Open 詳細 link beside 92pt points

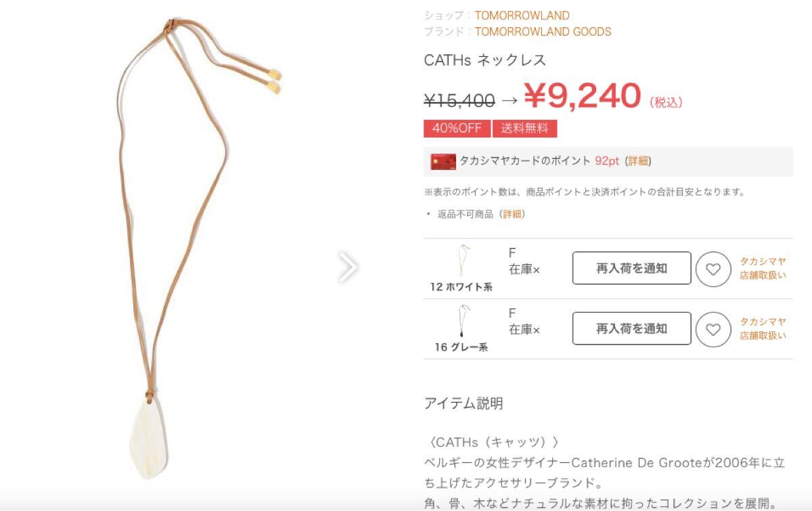(637, 161)
